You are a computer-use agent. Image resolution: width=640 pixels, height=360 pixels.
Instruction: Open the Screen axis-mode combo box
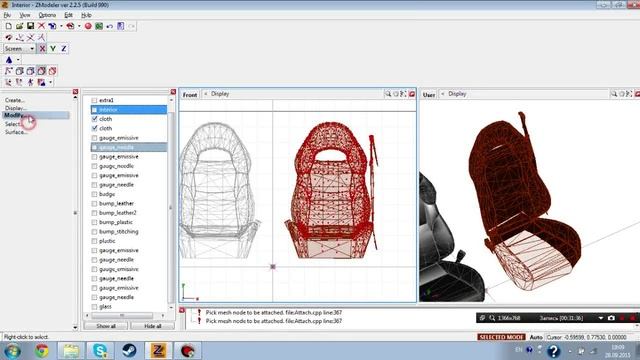pos(19,49)
